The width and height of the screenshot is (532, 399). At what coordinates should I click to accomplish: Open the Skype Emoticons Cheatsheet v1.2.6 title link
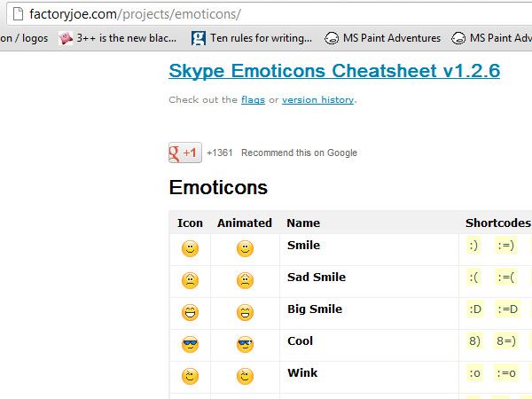[334, 71]
